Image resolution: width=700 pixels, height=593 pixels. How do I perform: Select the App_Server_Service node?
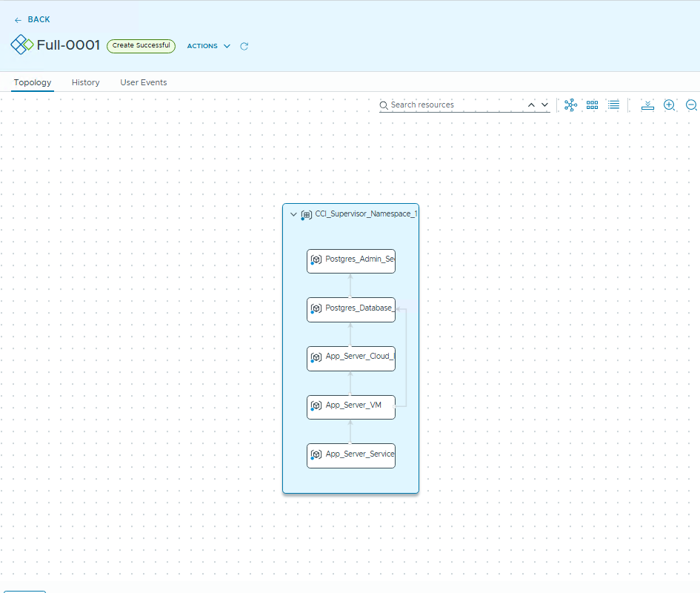pos(351,455)
